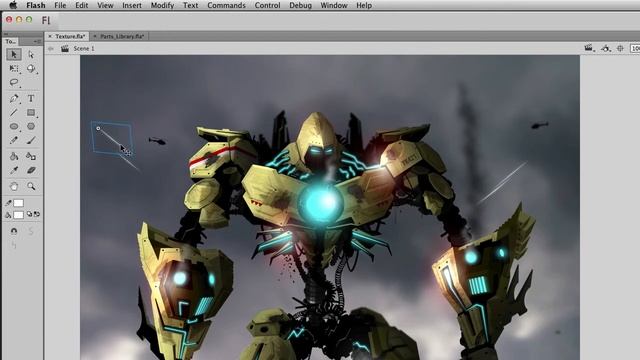Screen dimensions: 640x360
Task: Open the Apple menu
Action: [x=13, y=5]
